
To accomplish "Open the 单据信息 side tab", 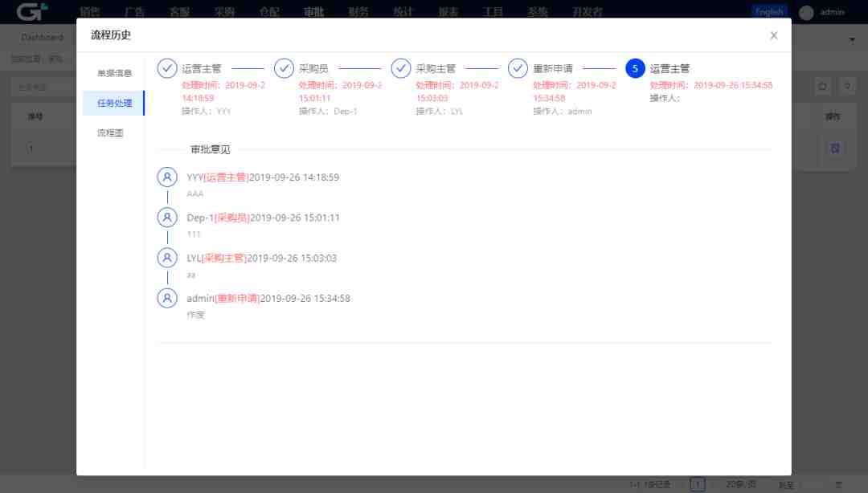I will (114, 73).
